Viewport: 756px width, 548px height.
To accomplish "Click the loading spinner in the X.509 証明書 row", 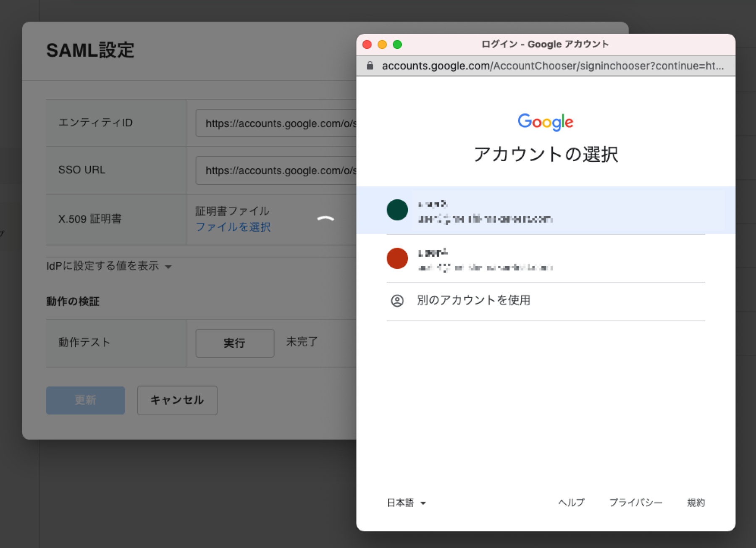I will click(325, 219).
